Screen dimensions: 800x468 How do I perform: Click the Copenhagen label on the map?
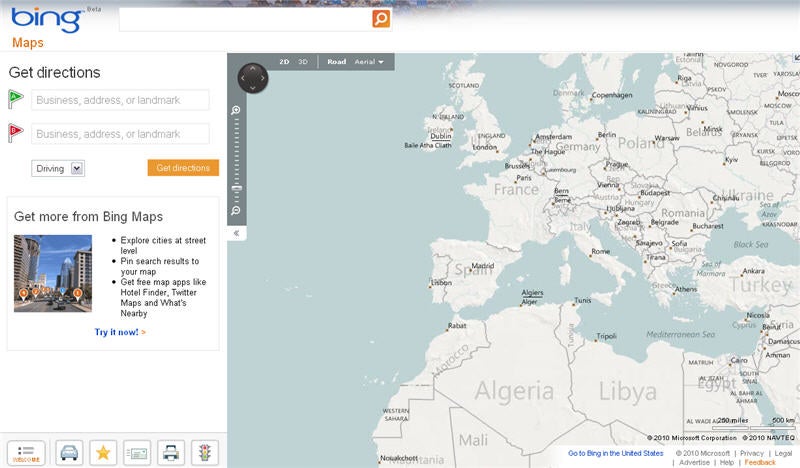click(x=612, y=95)
